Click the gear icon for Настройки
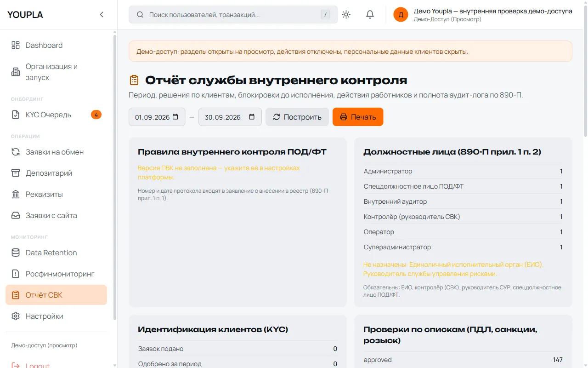This screenshot has height=368, width=588. pyautogui.click(x=16, y=316)
